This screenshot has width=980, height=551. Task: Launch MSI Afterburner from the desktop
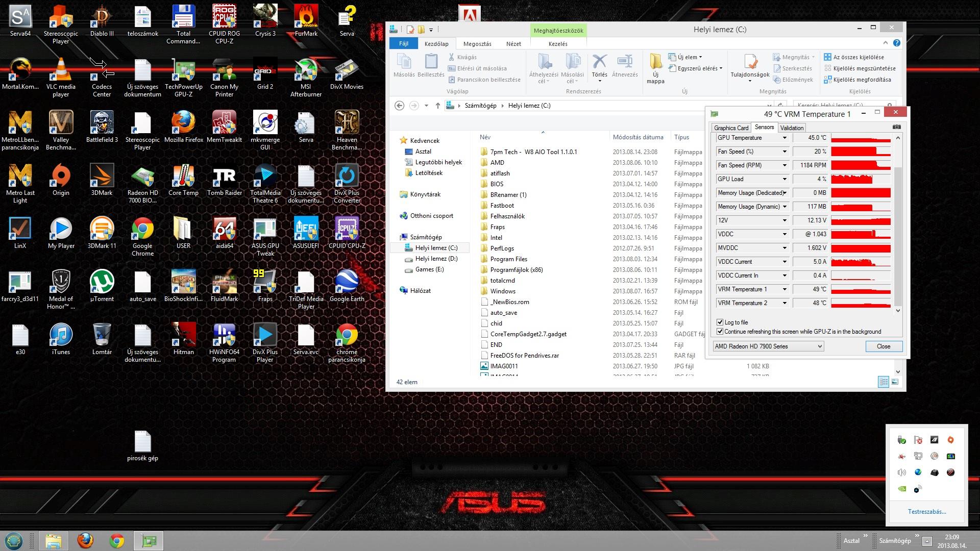coord(306,78)
